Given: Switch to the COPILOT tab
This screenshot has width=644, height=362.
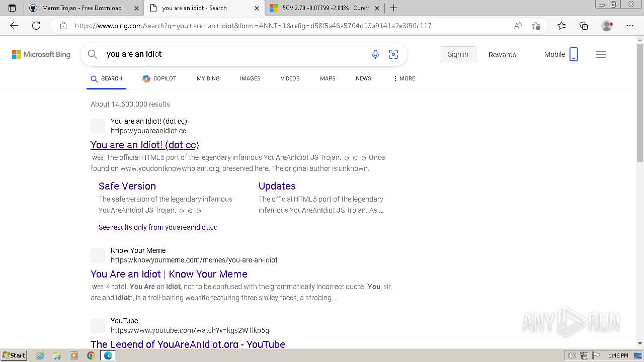Looking at the screenshot, I should click(159, 78).
